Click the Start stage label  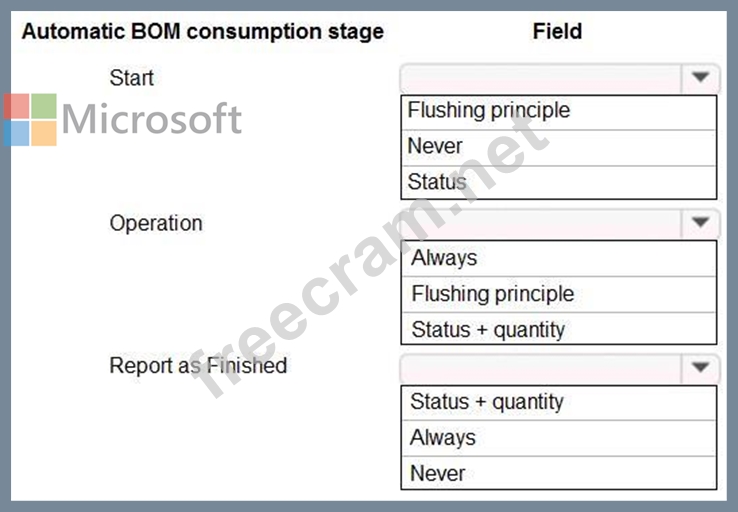131,78
